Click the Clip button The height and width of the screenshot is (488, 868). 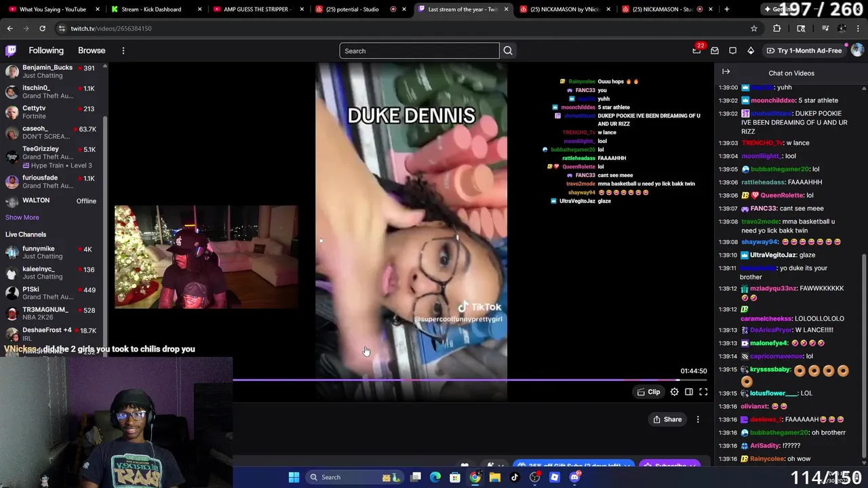[648, 392]
